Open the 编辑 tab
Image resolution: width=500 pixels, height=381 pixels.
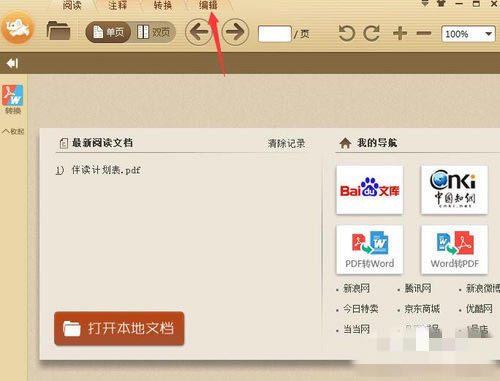(x=208, y=5)
